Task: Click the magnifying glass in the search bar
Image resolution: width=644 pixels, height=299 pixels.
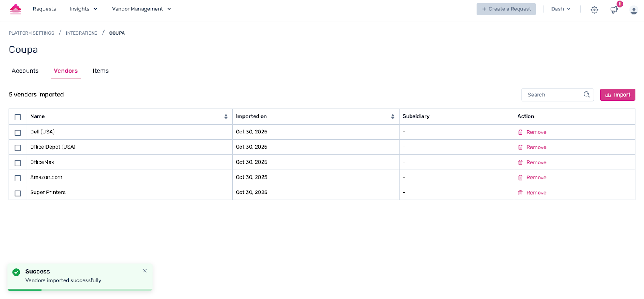Action: pos(586,94)
